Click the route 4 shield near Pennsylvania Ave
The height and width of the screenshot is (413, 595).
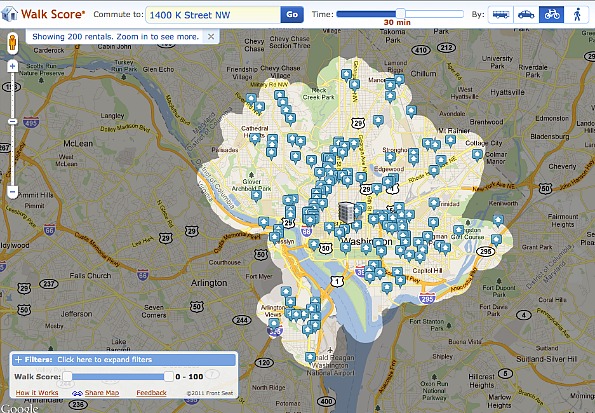tap(524, 315)
